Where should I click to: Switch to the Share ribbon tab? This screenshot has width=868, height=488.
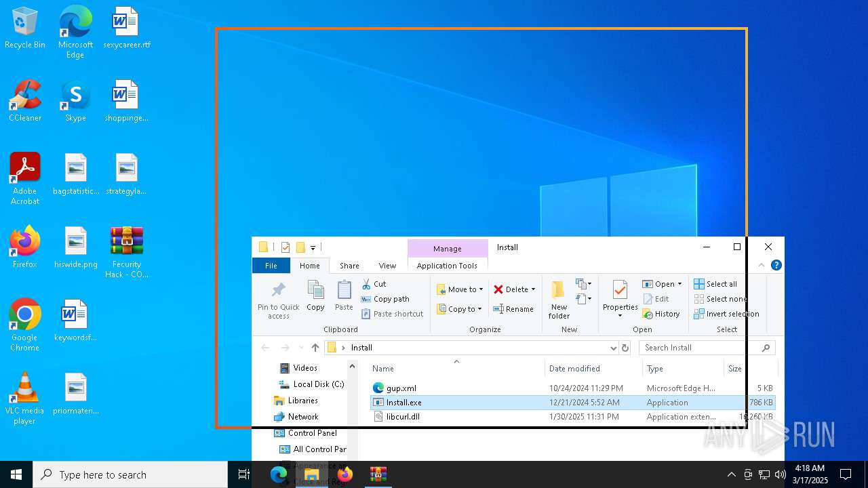click(349, 266)
